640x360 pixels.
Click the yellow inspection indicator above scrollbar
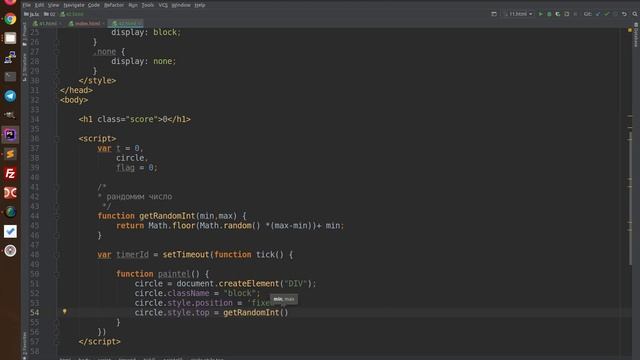630,30
